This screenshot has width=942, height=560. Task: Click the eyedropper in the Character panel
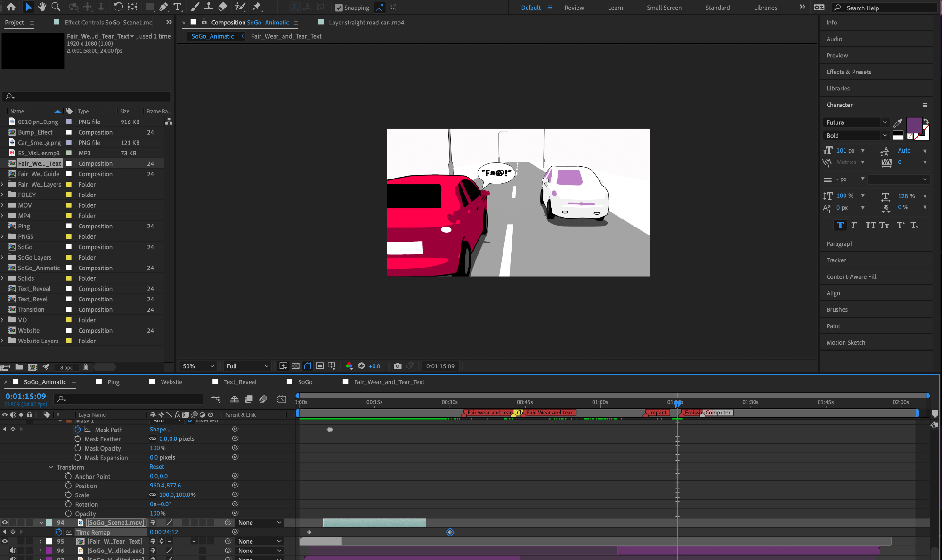coord(898,123)
